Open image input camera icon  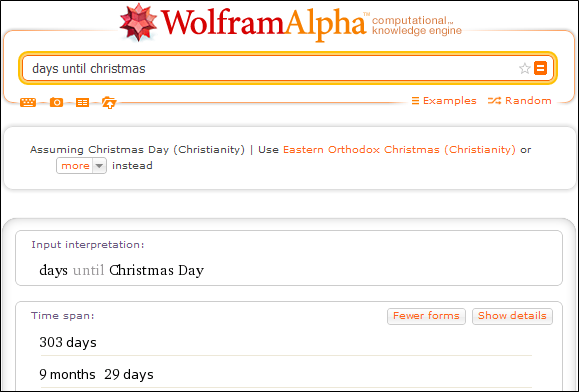[x=56, y=102]
